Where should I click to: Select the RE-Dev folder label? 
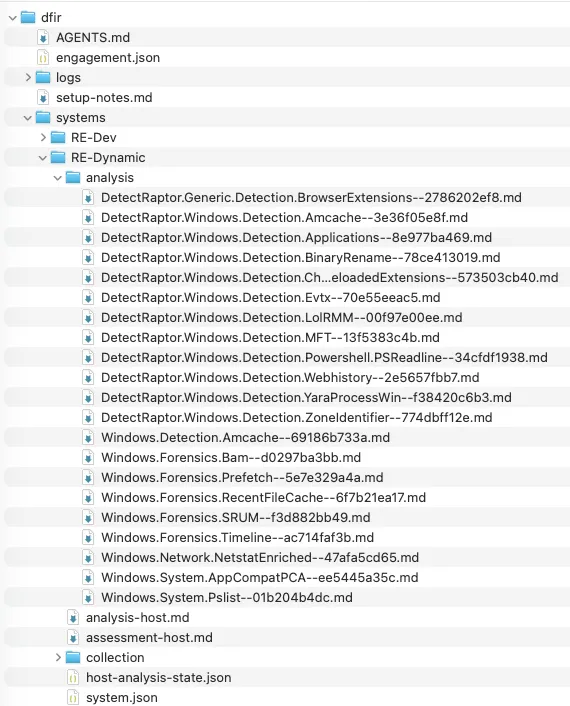point(94,137)
